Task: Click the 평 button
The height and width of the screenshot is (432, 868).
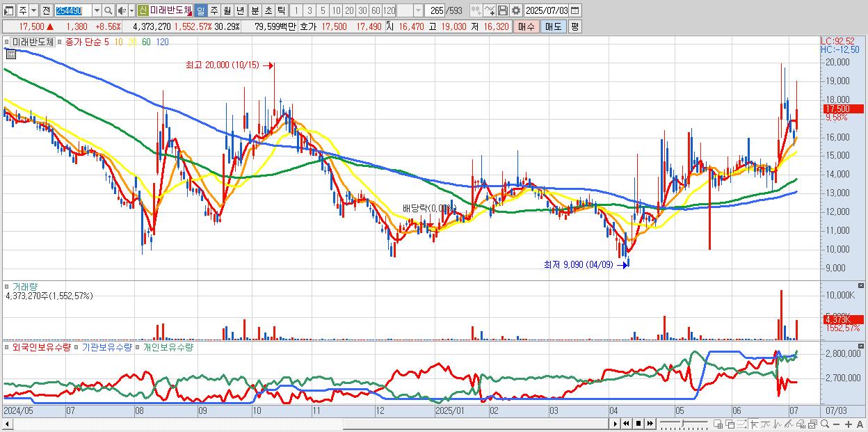Action: pyautogui.click(x=574, y=26)
